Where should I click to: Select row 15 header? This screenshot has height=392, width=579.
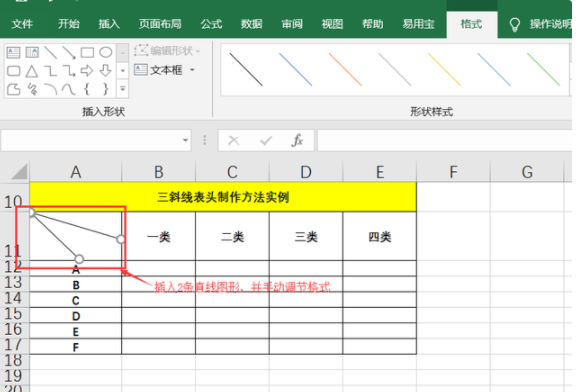(x=14, y=314)
